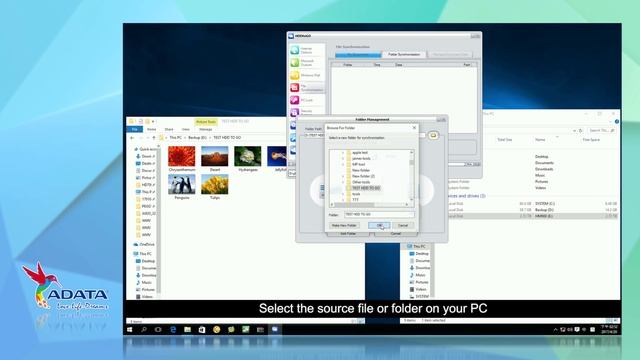Open View tab in Explorer ribbon
Viewport: 640px width, 360px height.
tap(186, 129)
